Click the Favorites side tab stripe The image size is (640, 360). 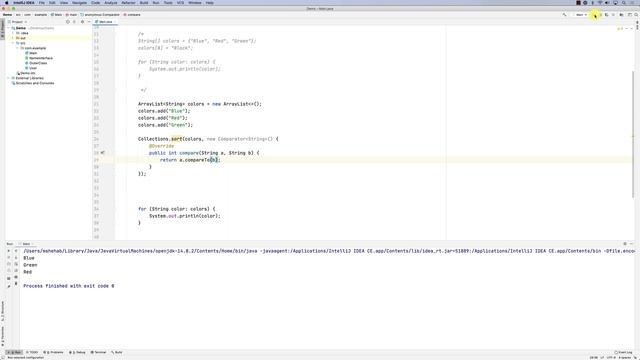click(2, 336)
